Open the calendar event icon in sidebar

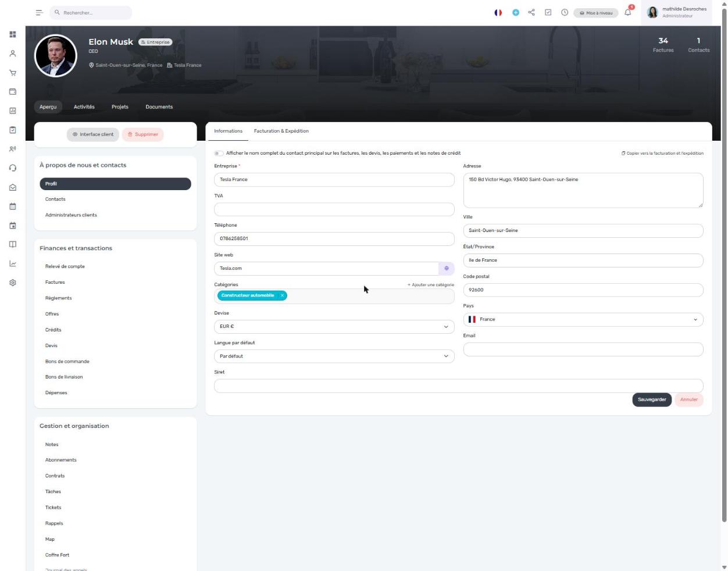[x=13, y=226]
